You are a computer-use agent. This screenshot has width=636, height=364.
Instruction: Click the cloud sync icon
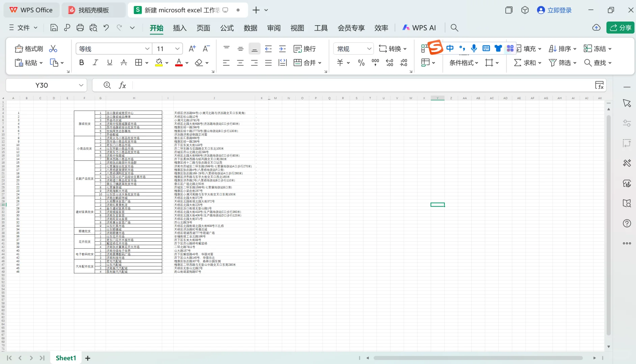(x=597, y=28)
